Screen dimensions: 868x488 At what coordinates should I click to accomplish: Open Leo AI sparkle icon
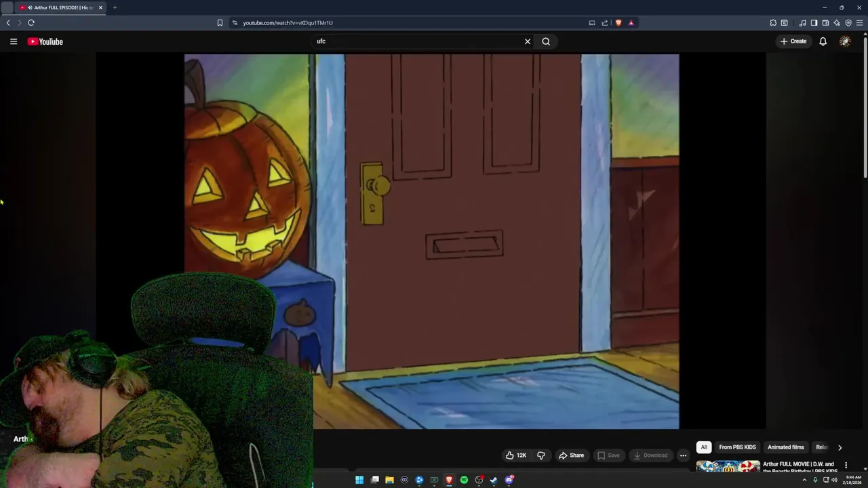837,22
